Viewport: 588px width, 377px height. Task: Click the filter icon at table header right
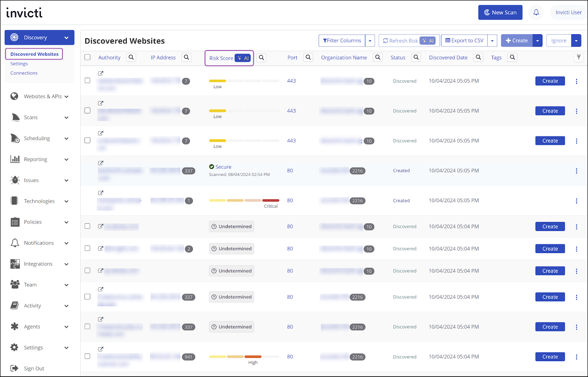pyautogui.click(x=579, y=57)
